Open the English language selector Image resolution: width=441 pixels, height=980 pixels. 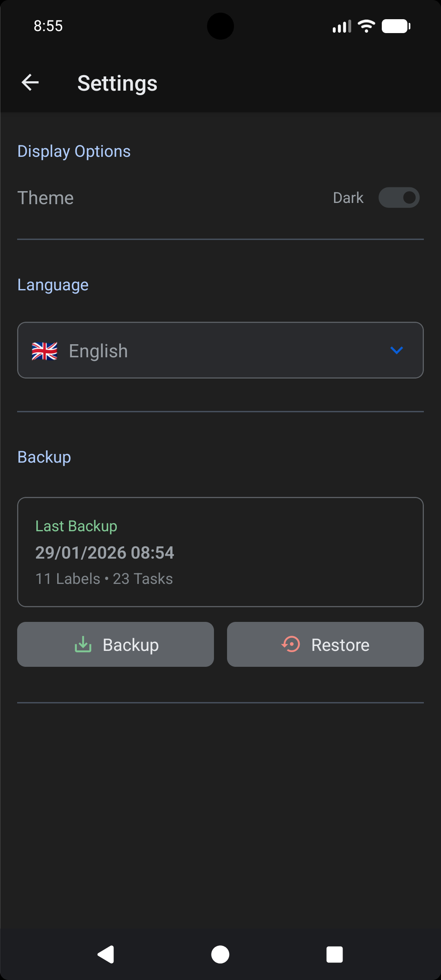coord(220,350)
